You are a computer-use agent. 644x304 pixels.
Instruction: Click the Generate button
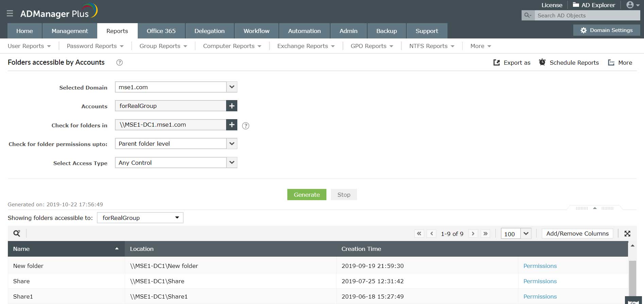307,195
